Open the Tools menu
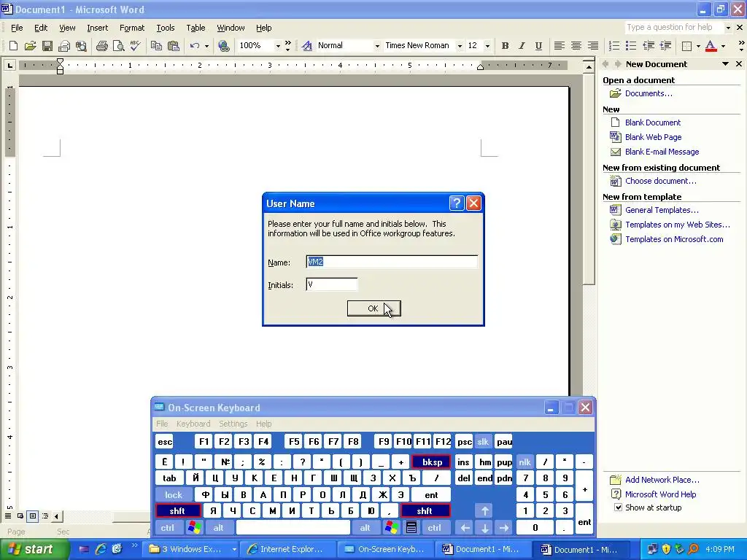747x560 pixels. [x=166, y=28]
